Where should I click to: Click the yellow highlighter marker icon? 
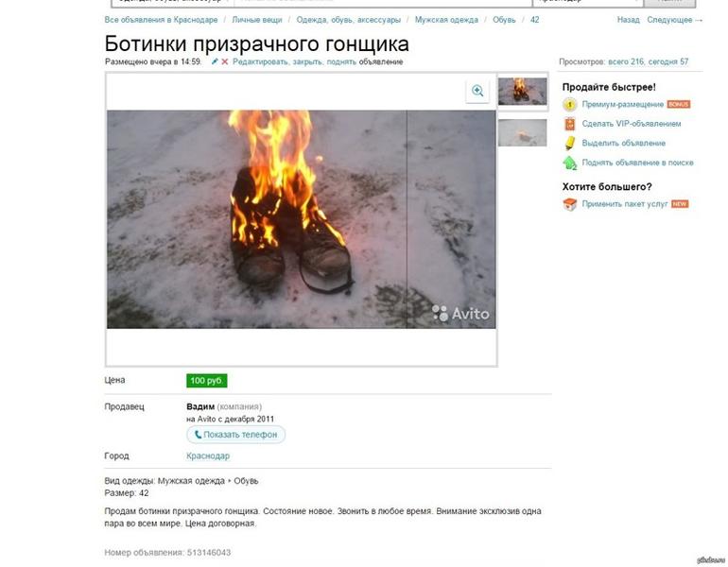pyautogui.click(x=570, y=143)
